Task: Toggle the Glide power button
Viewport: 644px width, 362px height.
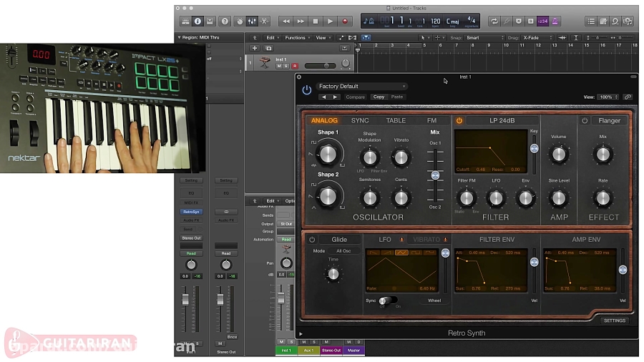Action: tap(312, 240)
